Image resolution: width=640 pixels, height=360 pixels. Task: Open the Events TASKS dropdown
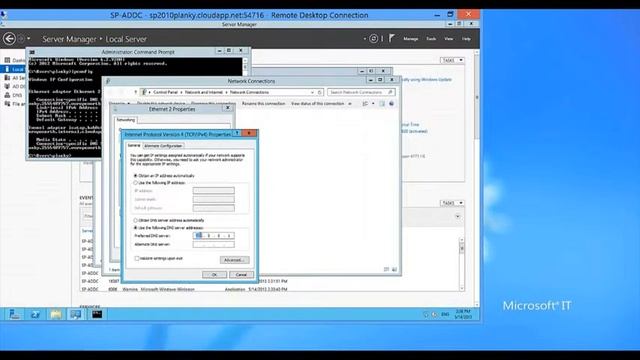(452, 203)
